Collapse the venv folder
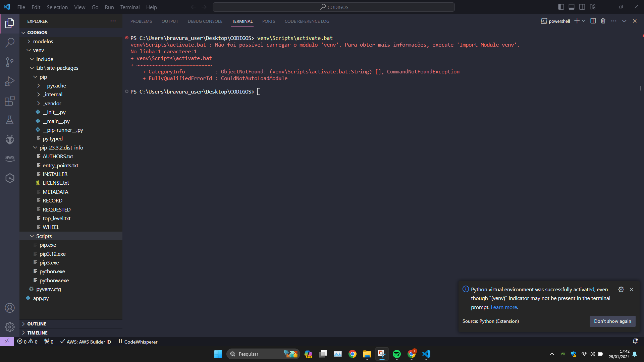 click(x=71, y=50)
